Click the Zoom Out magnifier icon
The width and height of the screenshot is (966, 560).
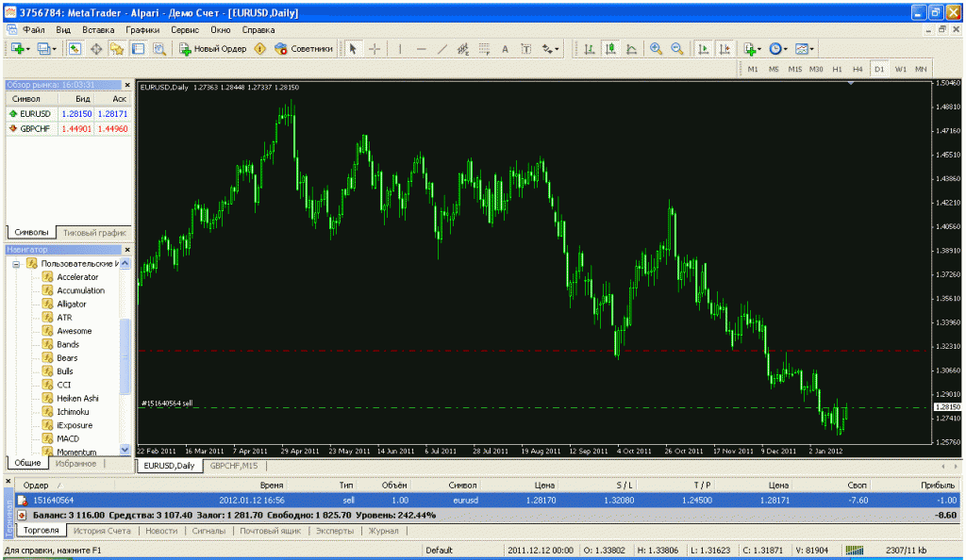[x=676, y=48]
